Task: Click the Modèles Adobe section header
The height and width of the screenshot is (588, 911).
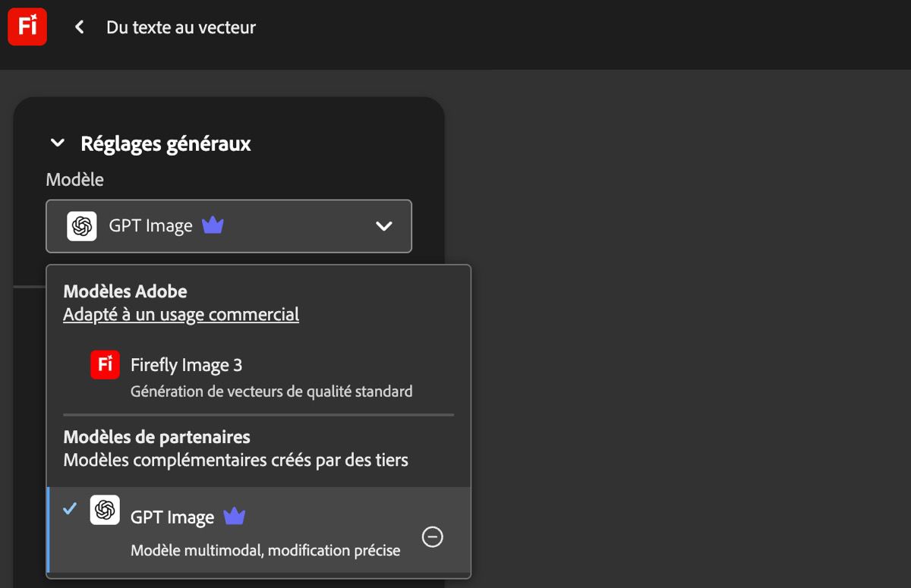Action: tap(125, 291)
